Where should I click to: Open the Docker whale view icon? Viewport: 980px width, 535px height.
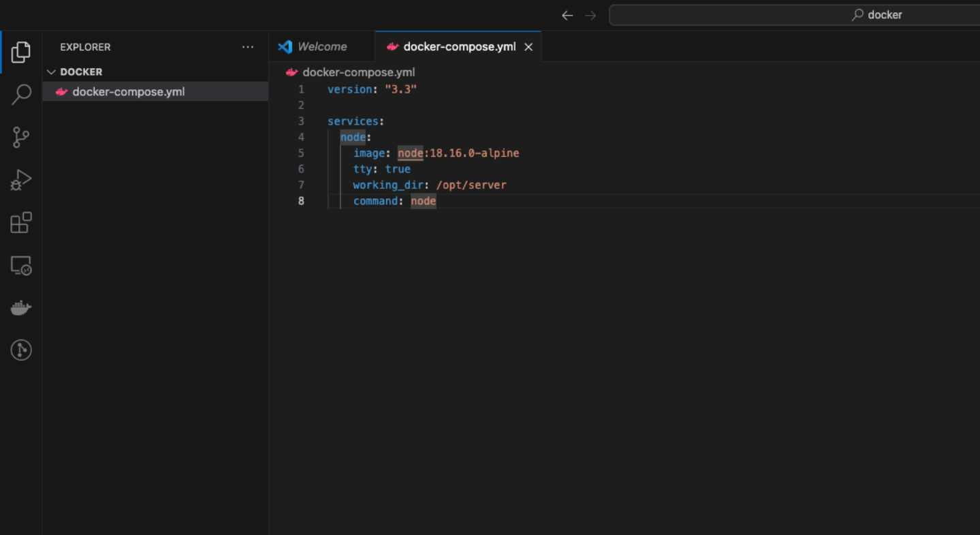pyautogui.click(x=21, y=308)
